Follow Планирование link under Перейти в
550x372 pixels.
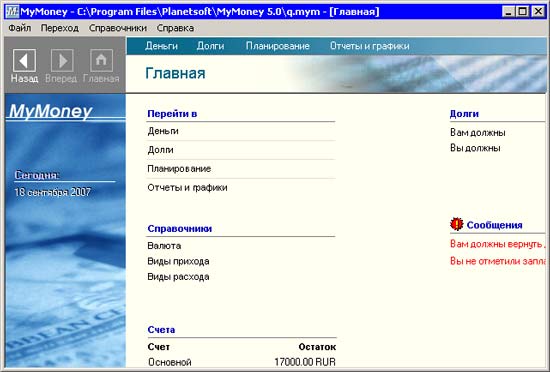[x=179, y=169]
